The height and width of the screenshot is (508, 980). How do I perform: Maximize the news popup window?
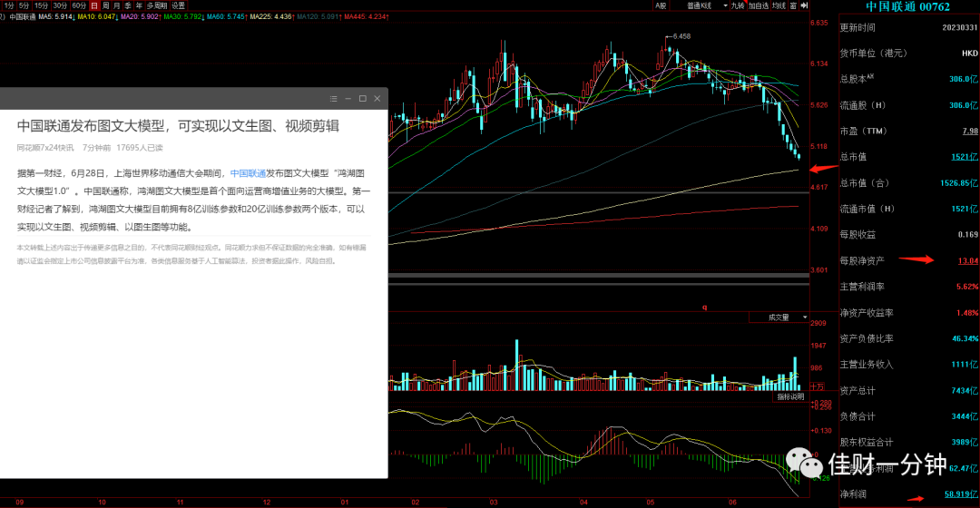point(362,99)
